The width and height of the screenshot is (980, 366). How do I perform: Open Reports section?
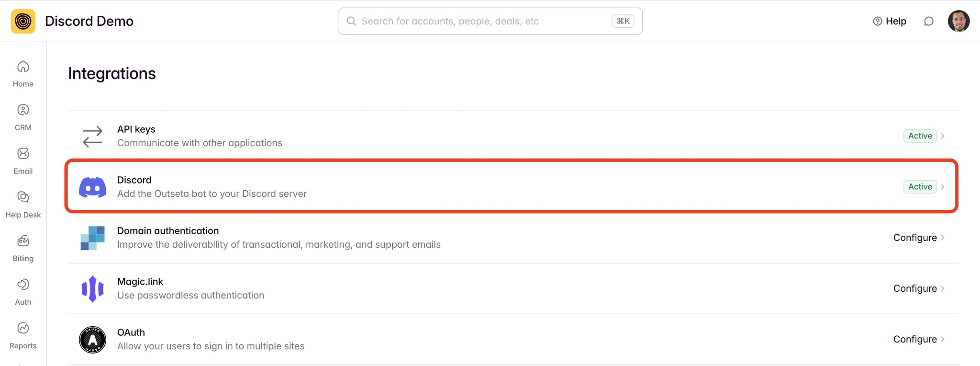[x=23, y=335]
